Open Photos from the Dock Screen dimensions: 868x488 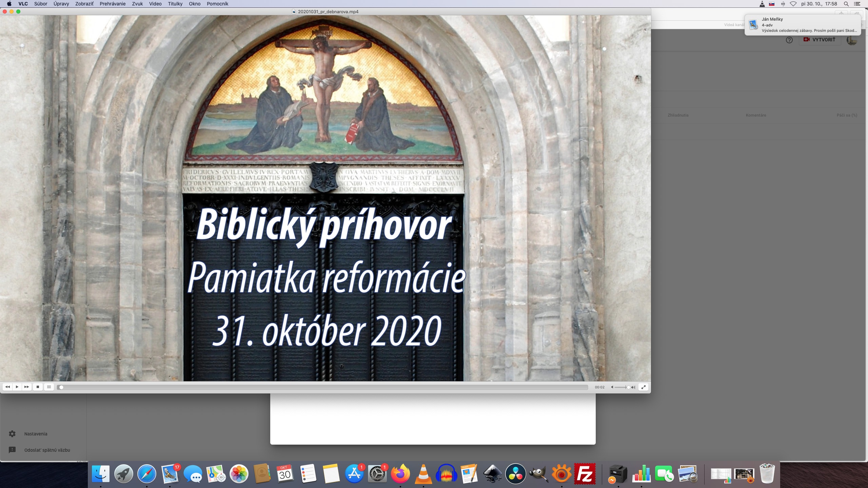click(239, 473)
